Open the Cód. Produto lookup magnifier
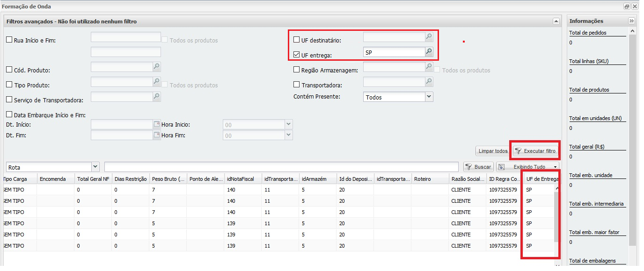The height and width of the screenshot is (271, 644). 157,67
